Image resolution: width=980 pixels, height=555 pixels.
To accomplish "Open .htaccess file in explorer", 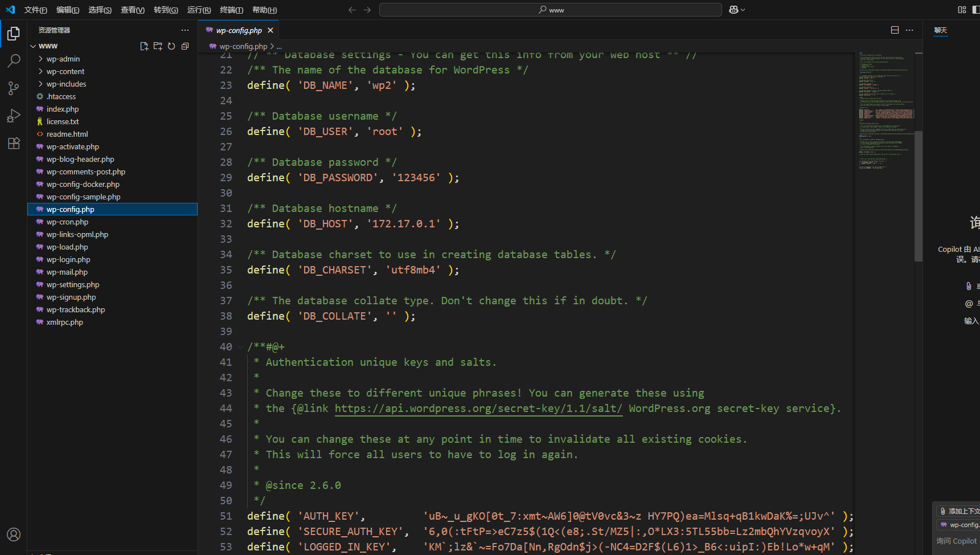I will (x=113, y=96).
